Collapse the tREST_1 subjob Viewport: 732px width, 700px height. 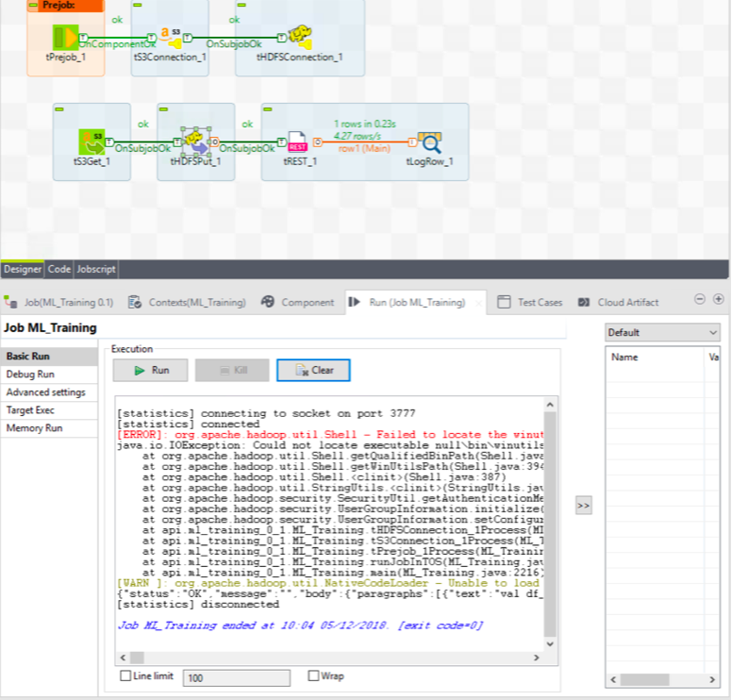(268, 109)
